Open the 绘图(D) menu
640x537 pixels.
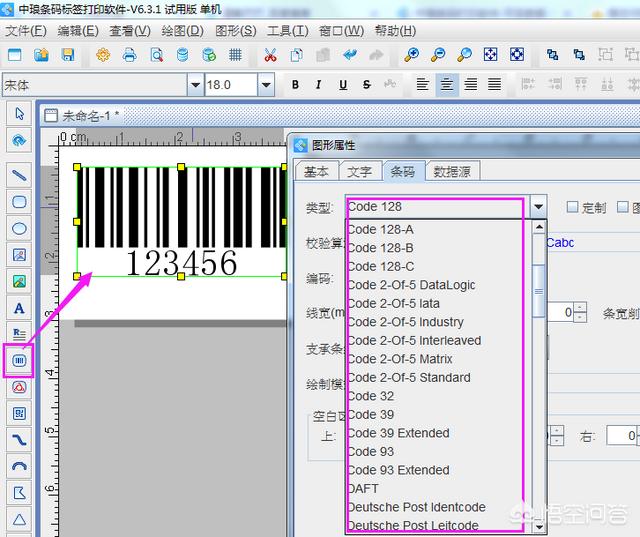[x=182, y=31]
